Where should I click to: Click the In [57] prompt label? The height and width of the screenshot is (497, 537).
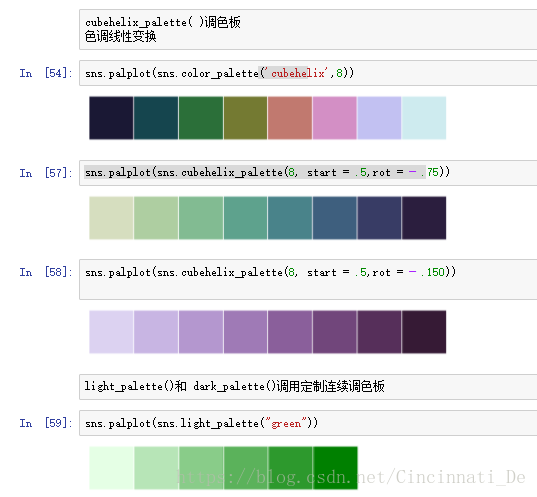pos(46,173)
